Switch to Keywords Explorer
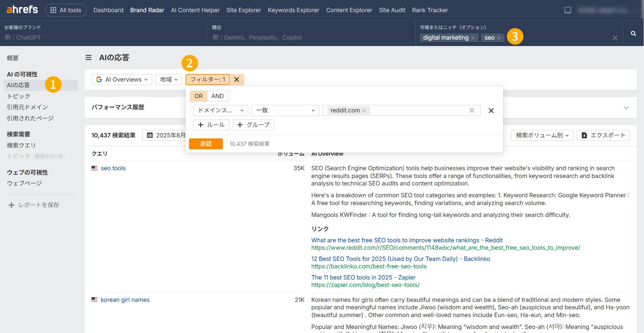This screenshot has width=644, height=333. tap(293, 10)
